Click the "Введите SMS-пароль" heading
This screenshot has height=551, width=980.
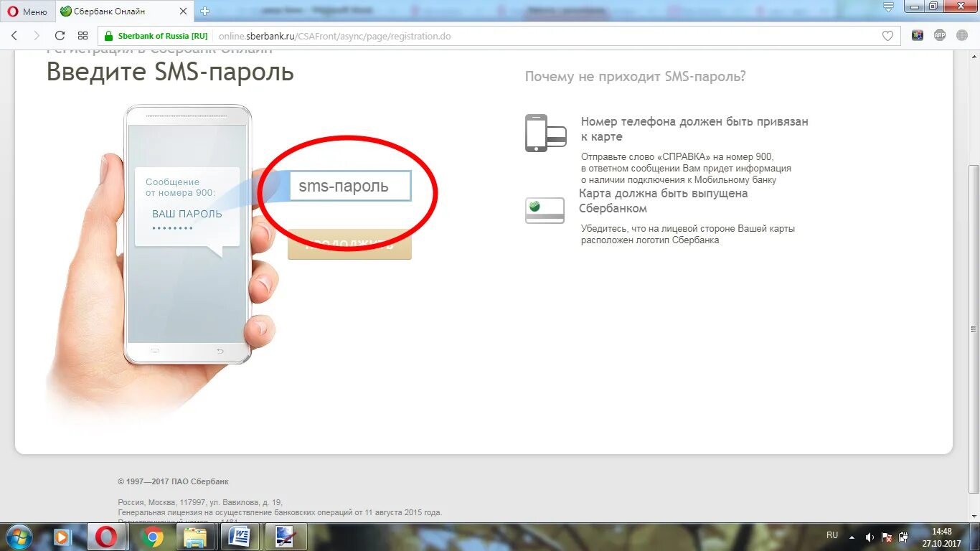point(170,72)
